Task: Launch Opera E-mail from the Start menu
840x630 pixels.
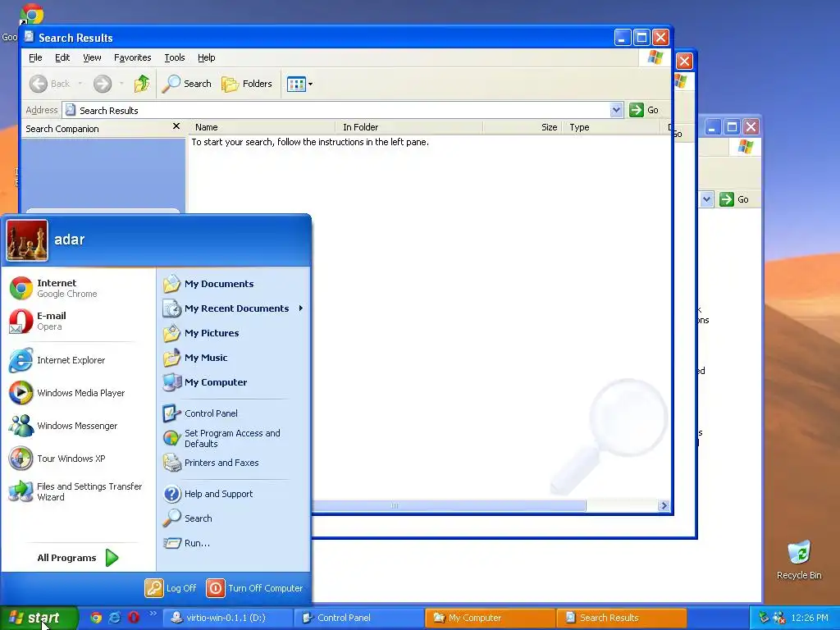Action: pyautogui.click(x=38, y=321)
